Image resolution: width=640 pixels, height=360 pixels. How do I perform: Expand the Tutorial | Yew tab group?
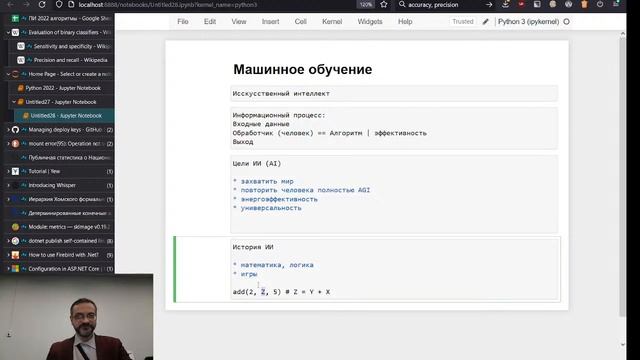[8, 171]
